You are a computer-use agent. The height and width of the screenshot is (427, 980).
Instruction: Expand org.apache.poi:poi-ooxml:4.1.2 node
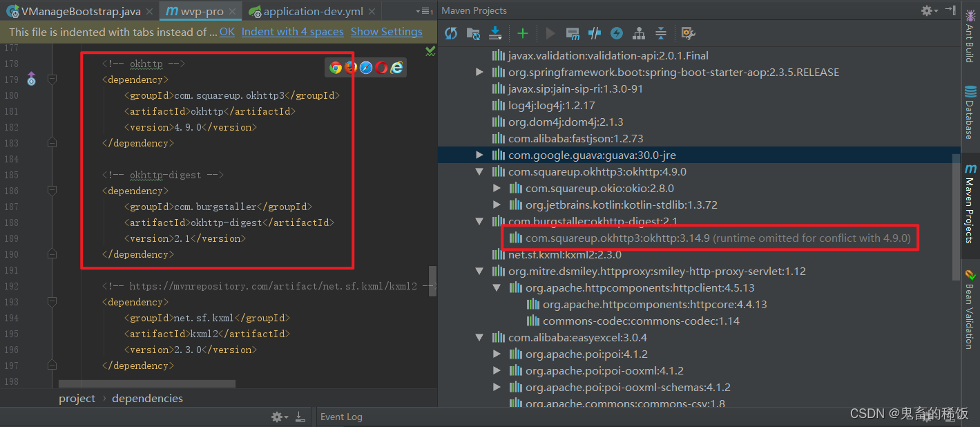(497, 371)
